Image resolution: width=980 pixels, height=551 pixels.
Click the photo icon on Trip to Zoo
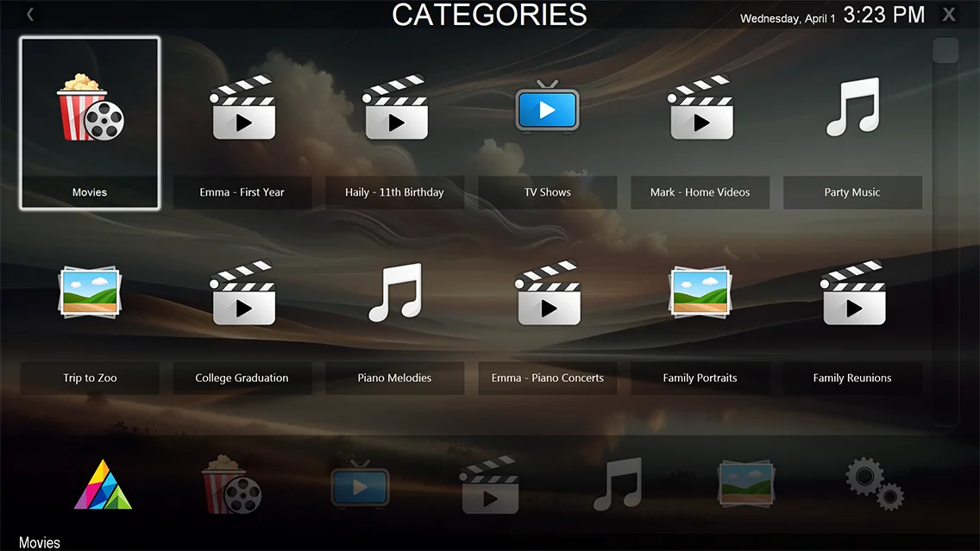[89, 293]
